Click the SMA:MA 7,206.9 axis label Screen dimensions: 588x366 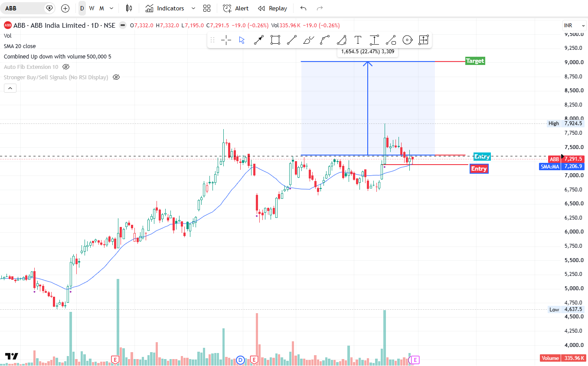[562, 166]
